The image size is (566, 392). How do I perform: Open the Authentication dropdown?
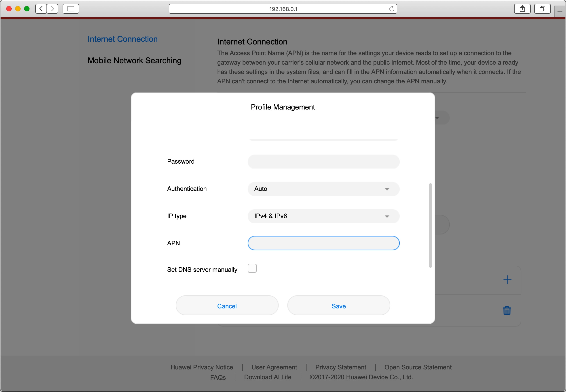323,189
